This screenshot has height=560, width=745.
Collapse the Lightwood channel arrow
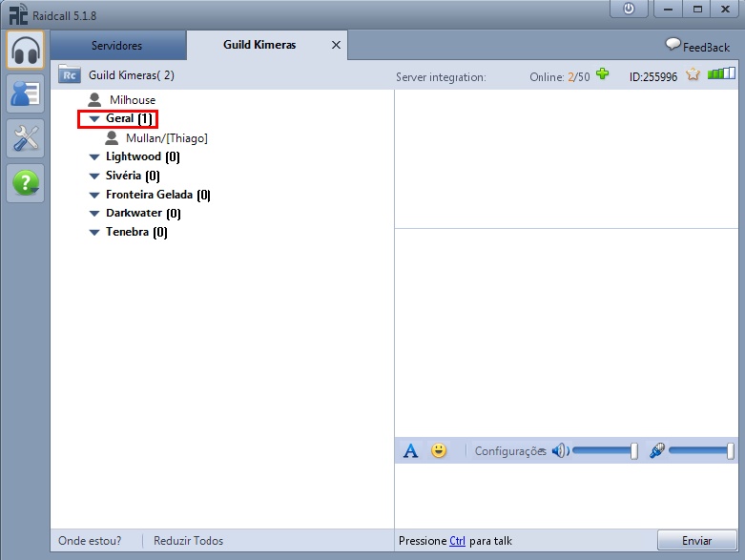coord(94,156)
